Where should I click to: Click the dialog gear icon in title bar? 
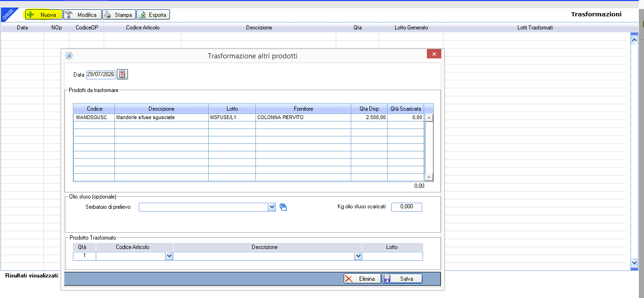(x=69, y=56)
